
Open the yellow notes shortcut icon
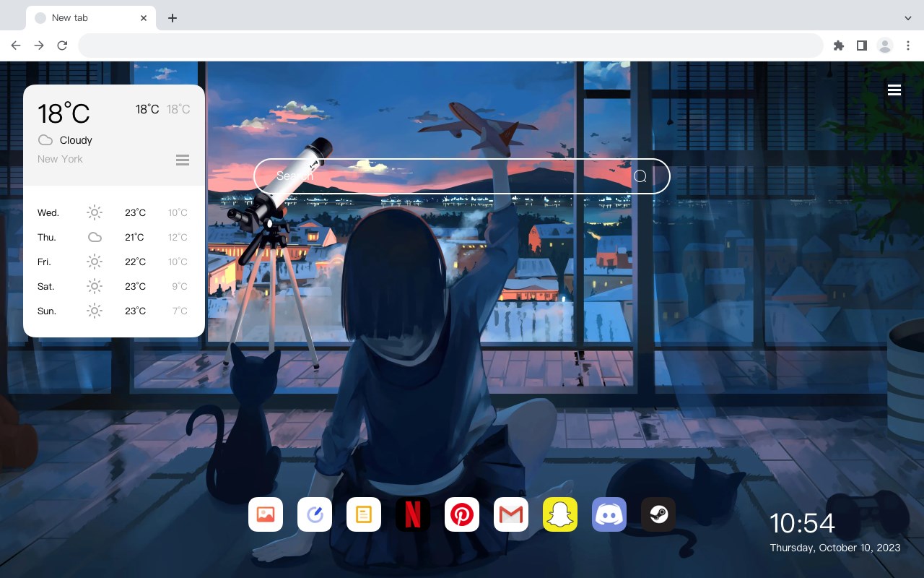364,514
